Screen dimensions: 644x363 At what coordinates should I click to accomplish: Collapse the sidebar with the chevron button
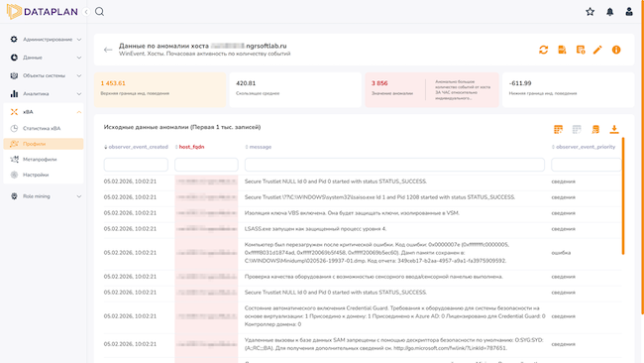(86, 12)
